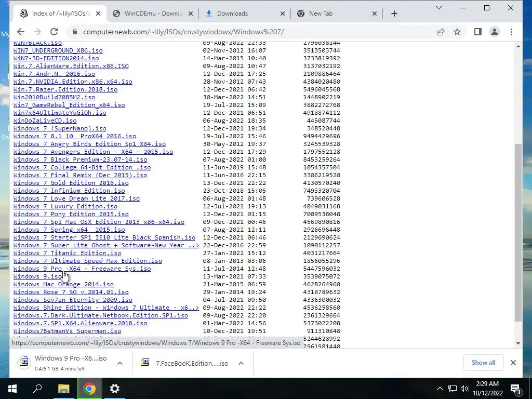
Task: Click the address bar URL
Action: click(183, 32)
